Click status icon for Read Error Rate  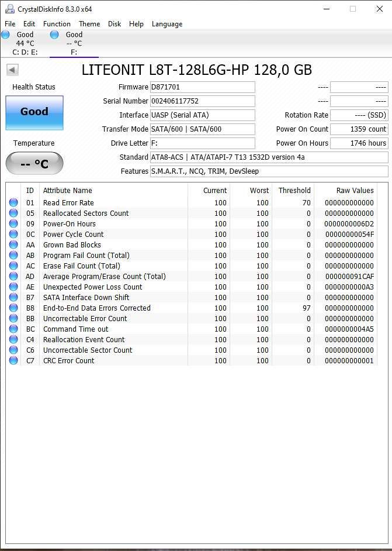click(13, 202)
